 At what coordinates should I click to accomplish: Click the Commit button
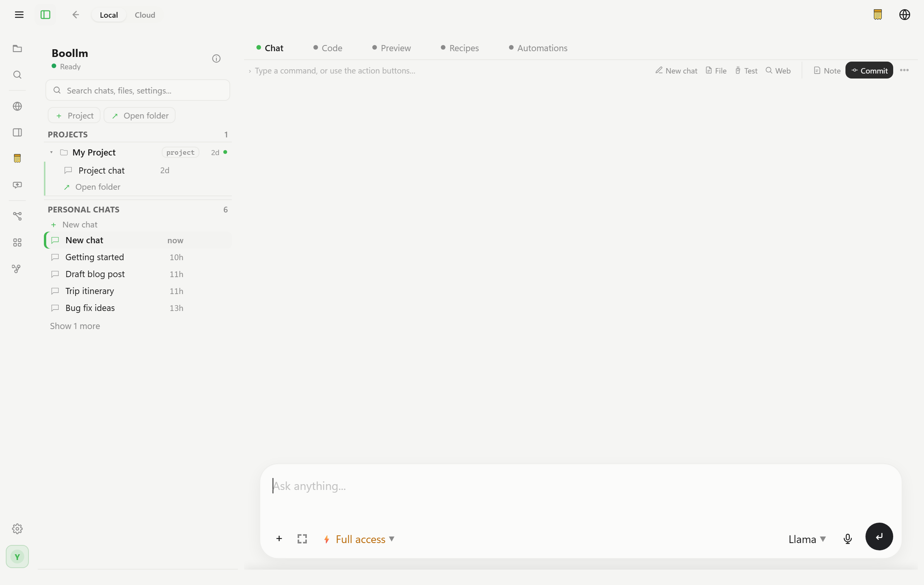[x=869, y=70]
